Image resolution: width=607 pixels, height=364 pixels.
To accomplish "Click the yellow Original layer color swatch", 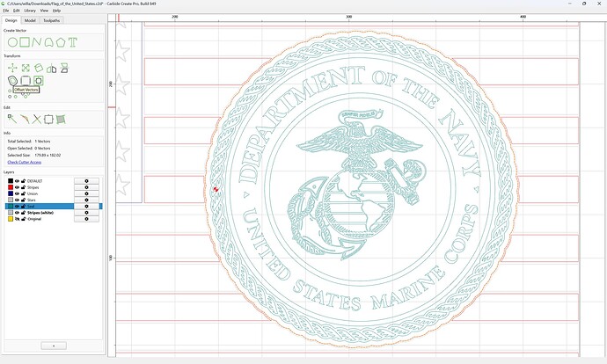I will tap(11, 219).
